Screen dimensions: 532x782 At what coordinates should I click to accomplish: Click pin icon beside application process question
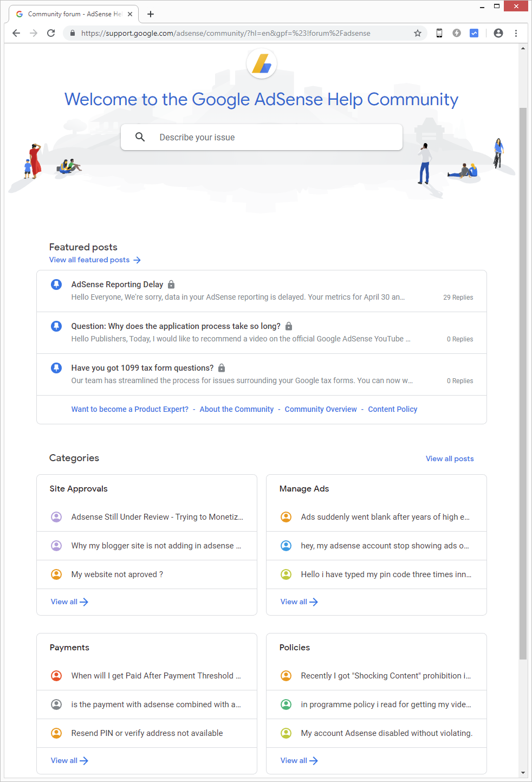click(56, 326)
